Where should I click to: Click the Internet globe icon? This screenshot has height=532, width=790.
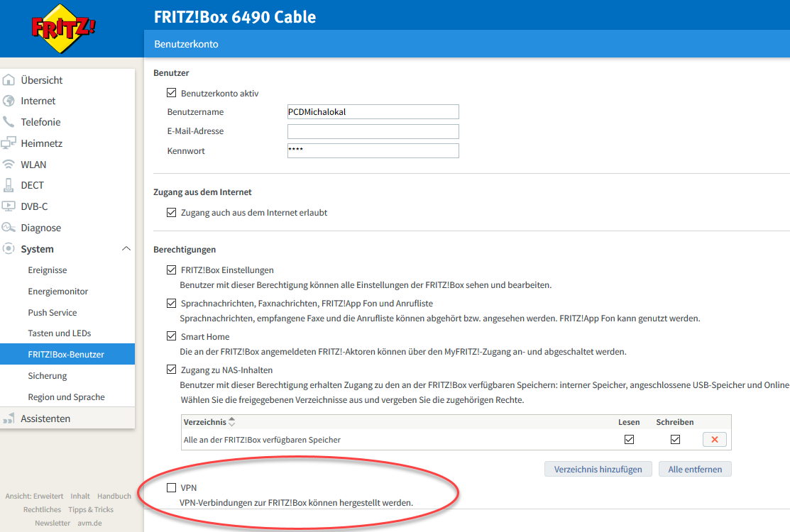[9, 101]
